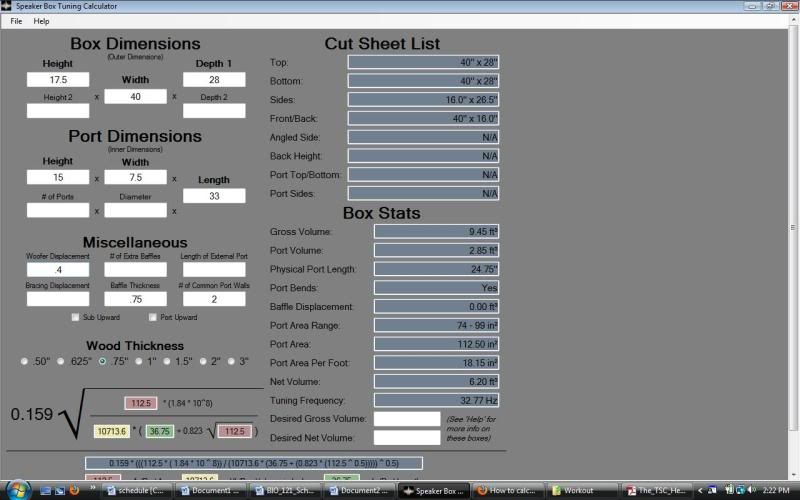Click the Physical Port Length value 24.75"
The height and width of the screenshot is (500, 800).
(436, 269)
